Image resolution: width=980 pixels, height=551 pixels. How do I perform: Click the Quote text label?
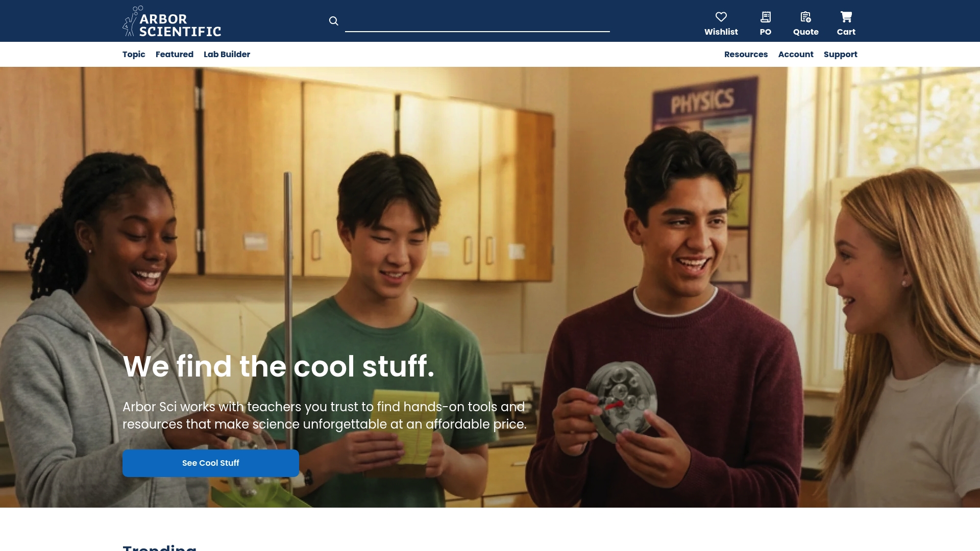tap(806, 32)
